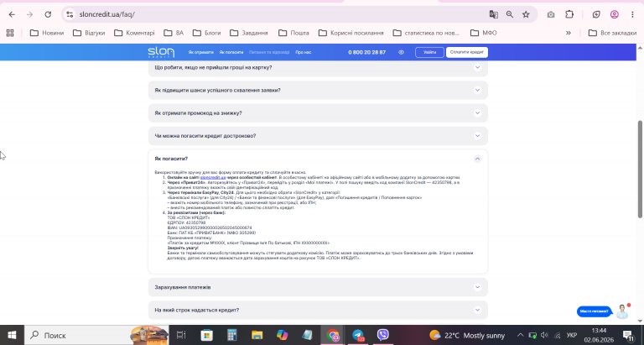
Task: Open 'Все закладки' folder
Action: [612, 33]
